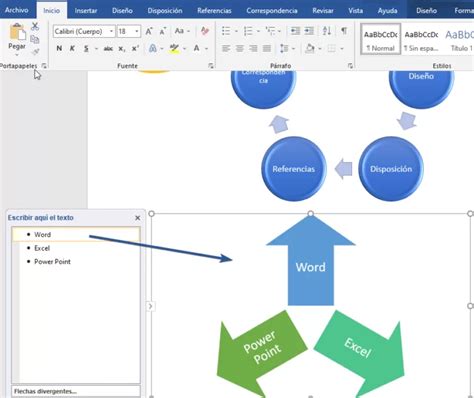Close the Escribir aquí el texto pane

coord(138,218)
